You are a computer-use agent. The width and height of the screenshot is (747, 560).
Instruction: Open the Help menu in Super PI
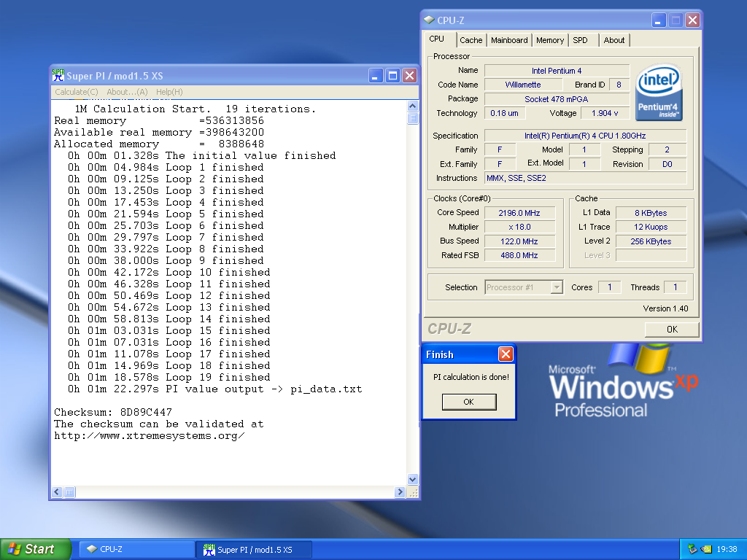[169, 92]
